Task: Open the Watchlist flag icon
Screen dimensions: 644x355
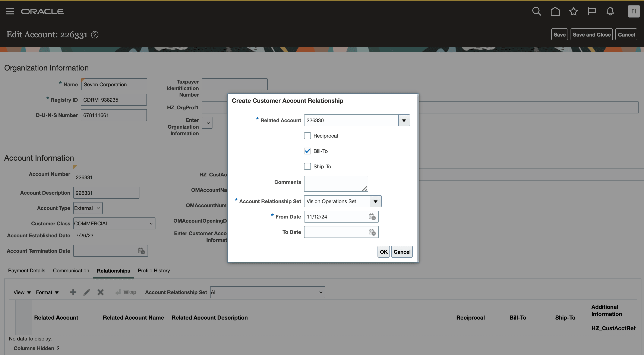Action: click(x=591, y=11)
